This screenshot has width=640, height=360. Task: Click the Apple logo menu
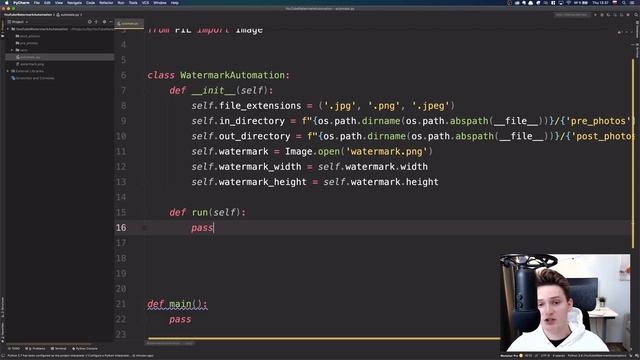click(6, 3)
